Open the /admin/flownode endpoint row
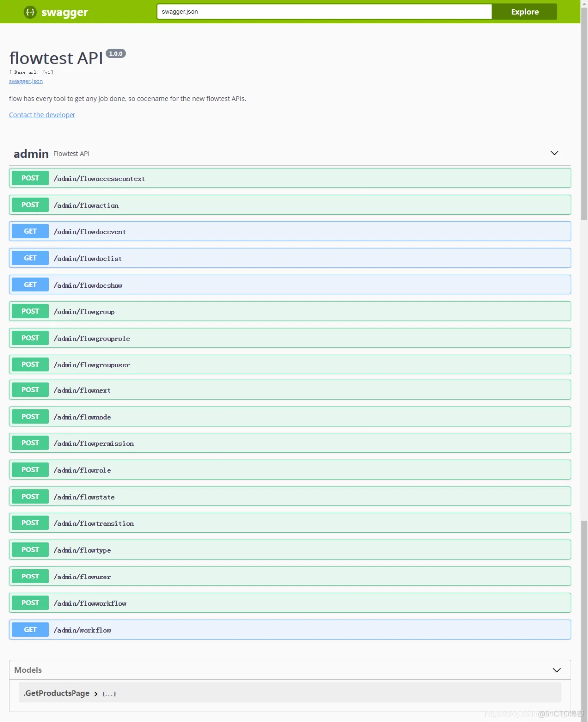This screenshot has width=588, height=722. point(291,416)
